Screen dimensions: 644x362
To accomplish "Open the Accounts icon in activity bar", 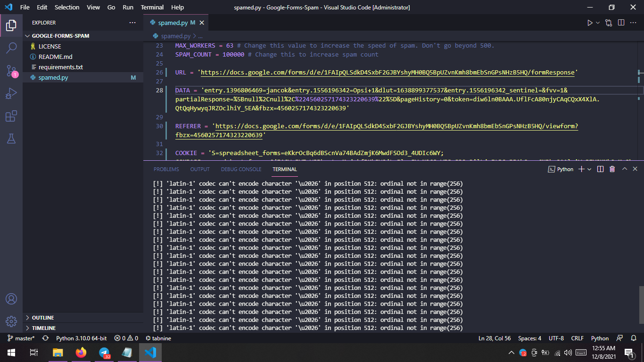I will click(11, 298).
